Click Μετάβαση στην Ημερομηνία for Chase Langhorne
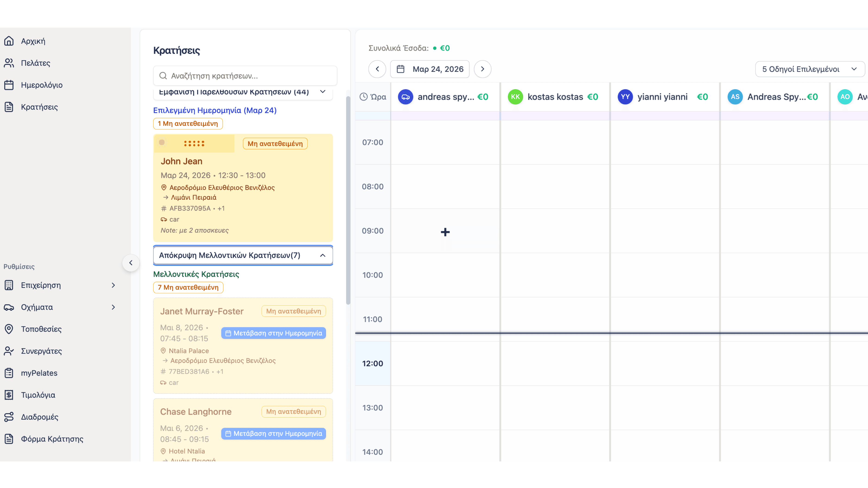This screenshot has width=868, height=488. click(274, 434)
